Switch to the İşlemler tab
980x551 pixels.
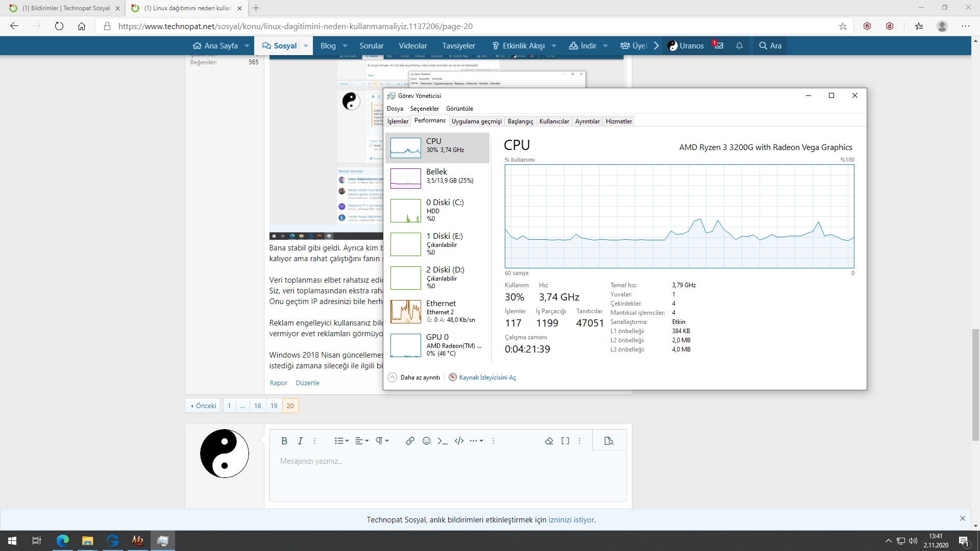pos(398,121)
